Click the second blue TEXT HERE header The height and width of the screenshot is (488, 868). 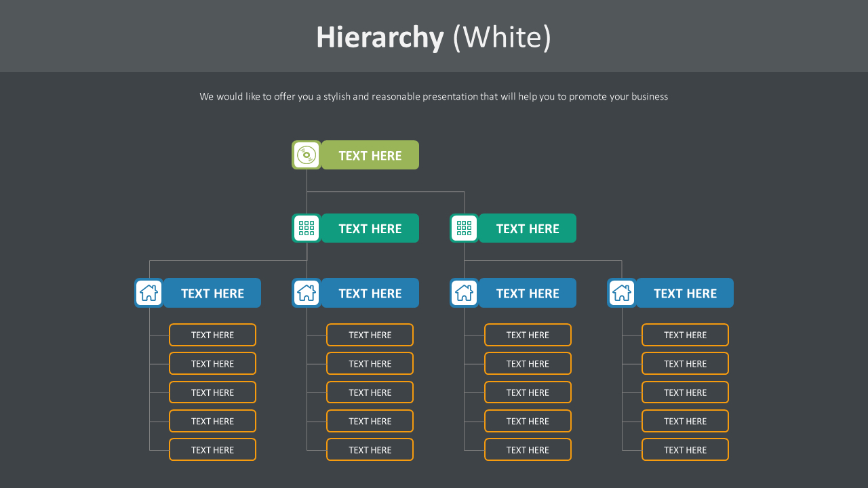coord(370,293)
